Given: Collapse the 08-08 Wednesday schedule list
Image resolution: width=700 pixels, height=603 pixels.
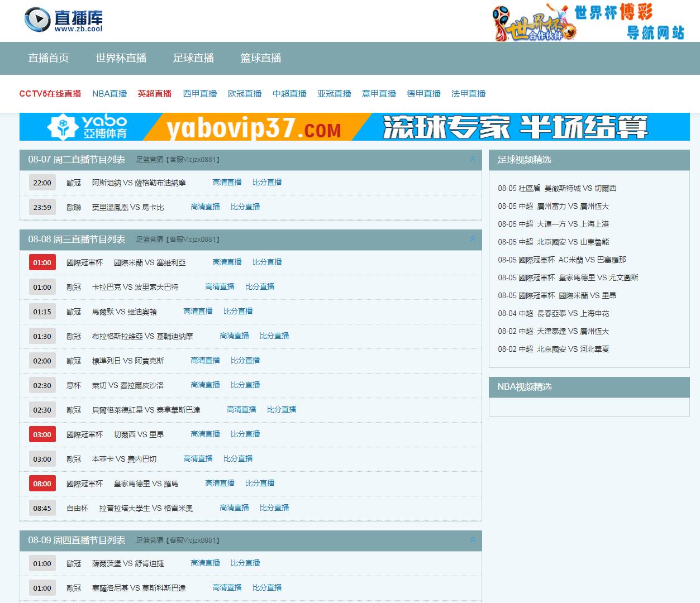Looking at the screenshot, I should (473, 239).
